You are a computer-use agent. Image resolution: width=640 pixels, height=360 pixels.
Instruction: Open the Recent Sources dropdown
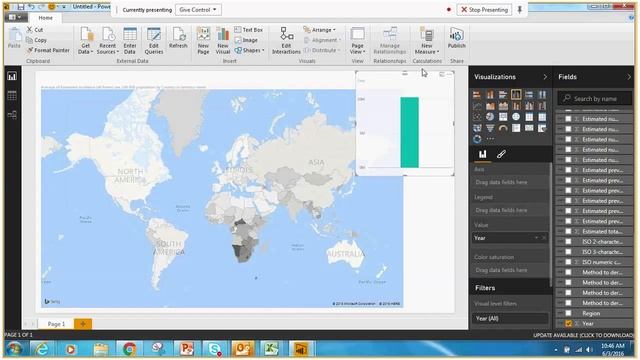point(108,41)
